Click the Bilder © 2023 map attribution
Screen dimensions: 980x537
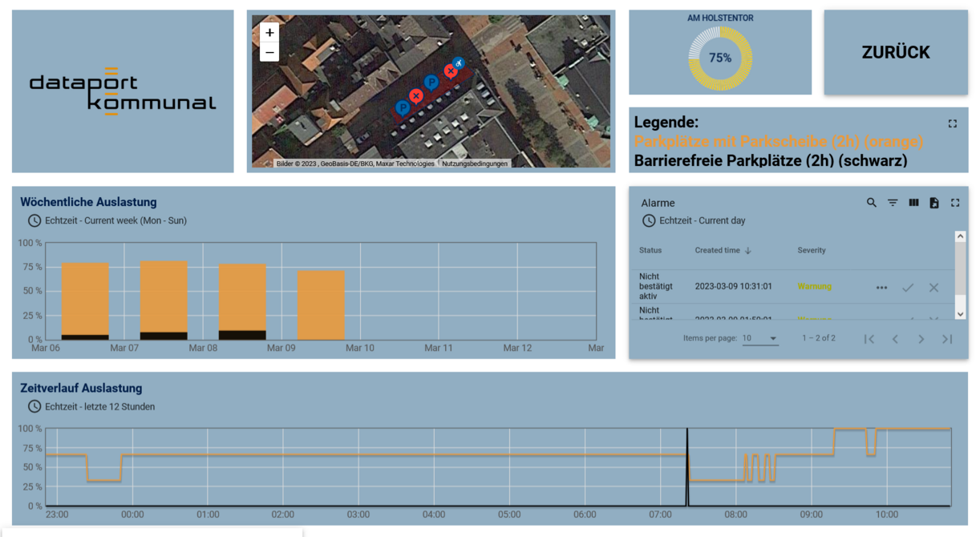[x=355, y=164]
